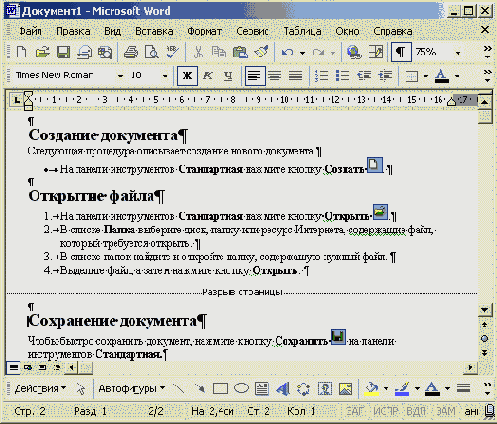Screen dimensions: 497x424
Task: Set center text alignment
Action: 275,76
